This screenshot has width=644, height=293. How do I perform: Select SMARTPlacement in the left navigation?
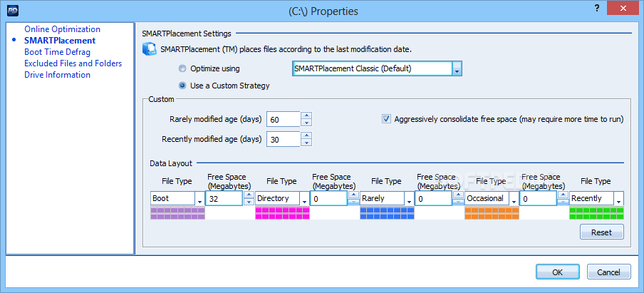60,41
